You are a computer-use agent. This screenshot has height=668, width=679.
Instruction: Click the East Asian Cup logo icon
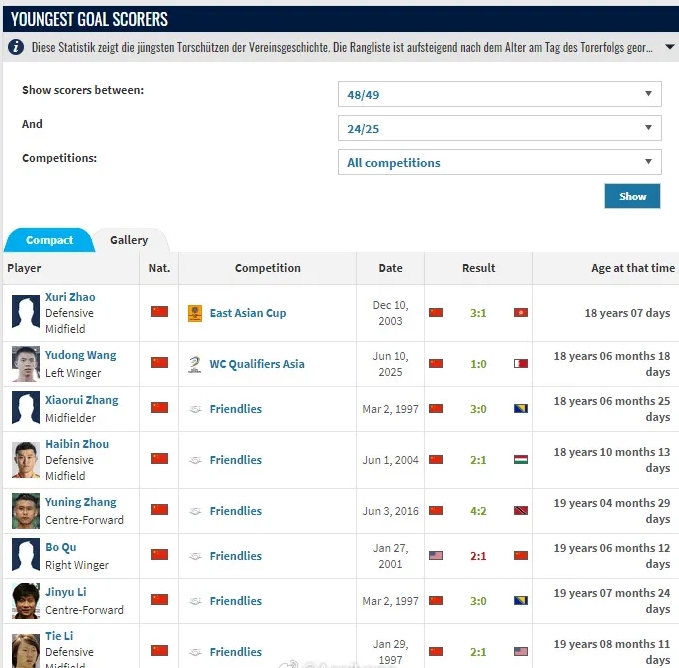195,313
